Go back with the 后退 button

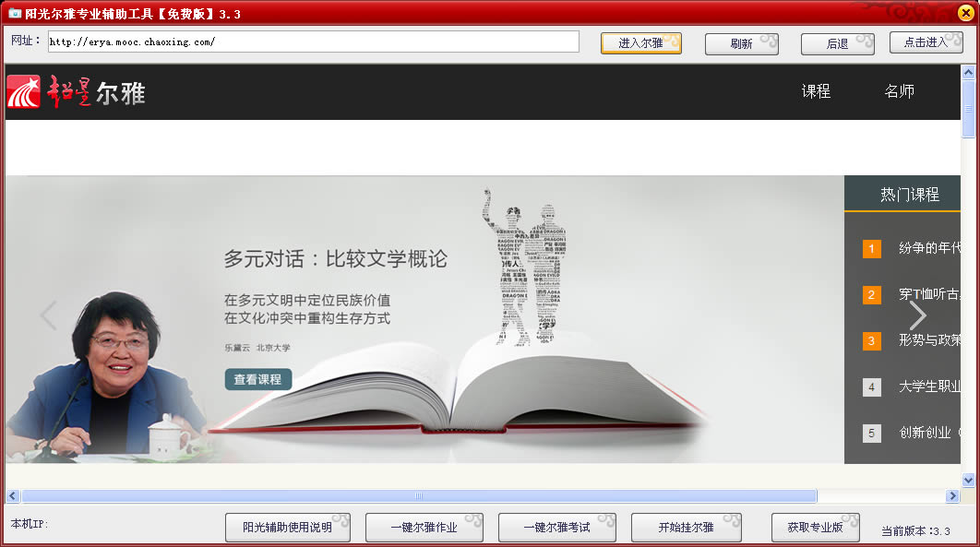pyautogui.click(x=837, y=43)
